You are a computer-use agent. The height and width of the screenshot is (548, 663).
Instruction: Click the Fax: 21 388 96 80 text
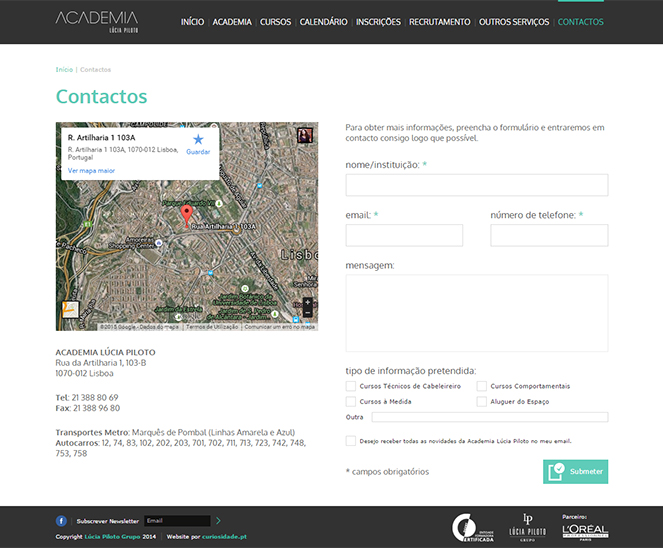[88, 408]
